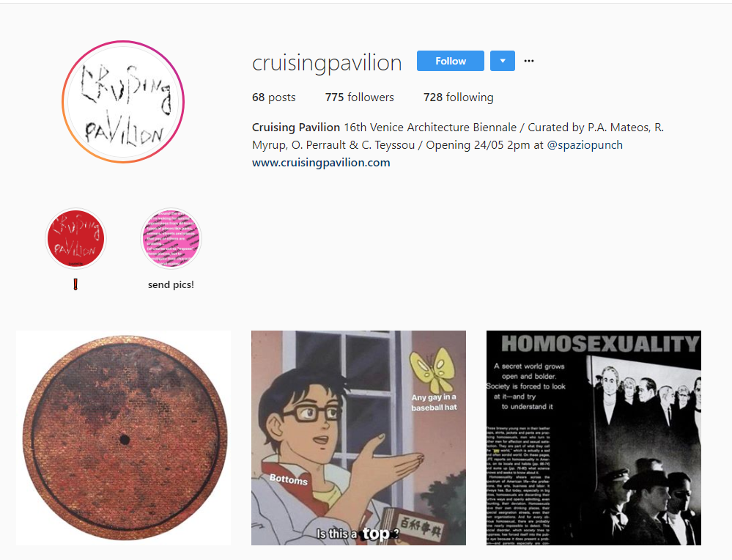Click the cruisingpavilion username heading
The width and height of the screenshot is (732, 560).
tap(327, 62)
